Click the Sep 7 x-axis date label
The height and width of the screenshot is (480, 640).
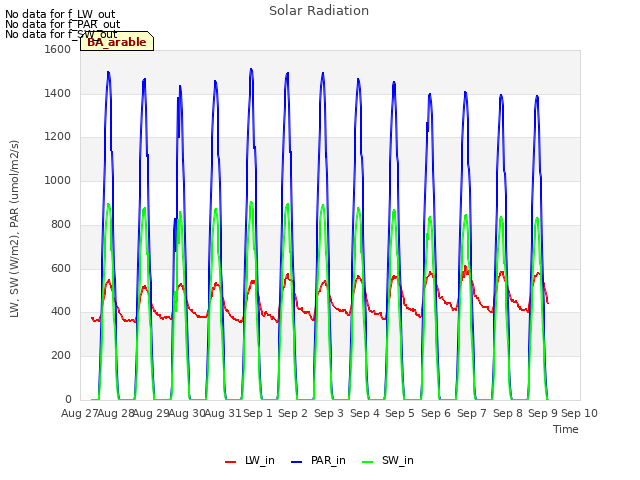(472, 413)
